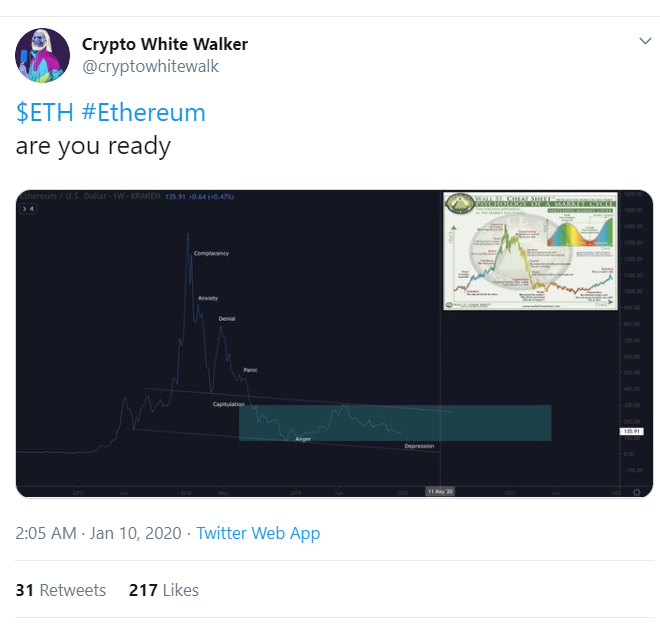Image resolution: width=660 pixels, height=624 pixels.
Task: View the tweet timestamp Jan 10, 2020
Action: [x=98, y=533]
